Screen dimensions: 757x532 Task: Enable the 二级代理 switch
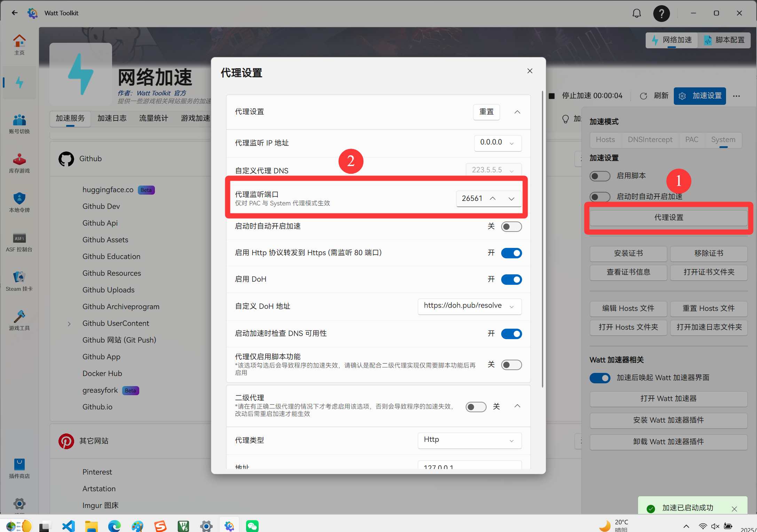coord(476,407)
